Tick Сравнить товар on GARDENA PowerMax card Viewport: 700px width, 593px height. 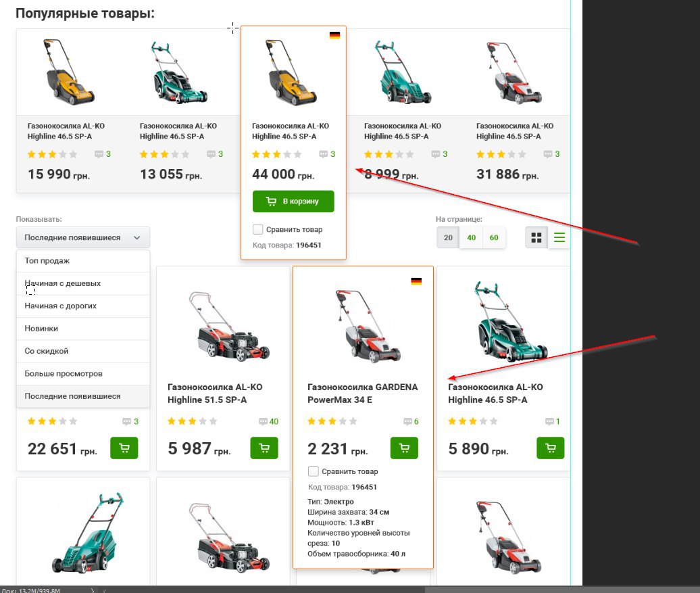point(314,471)
